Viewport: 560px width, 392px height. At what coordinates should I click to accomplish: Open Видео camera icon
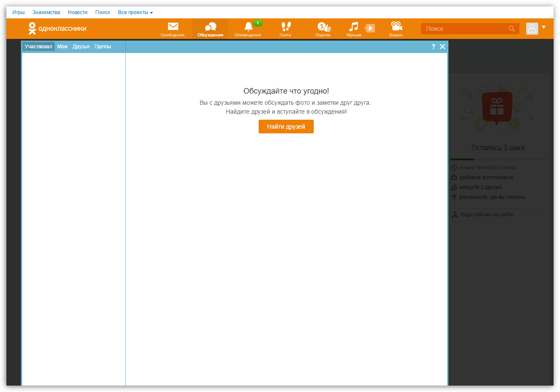pyautogui.click(x=396, y=27)
